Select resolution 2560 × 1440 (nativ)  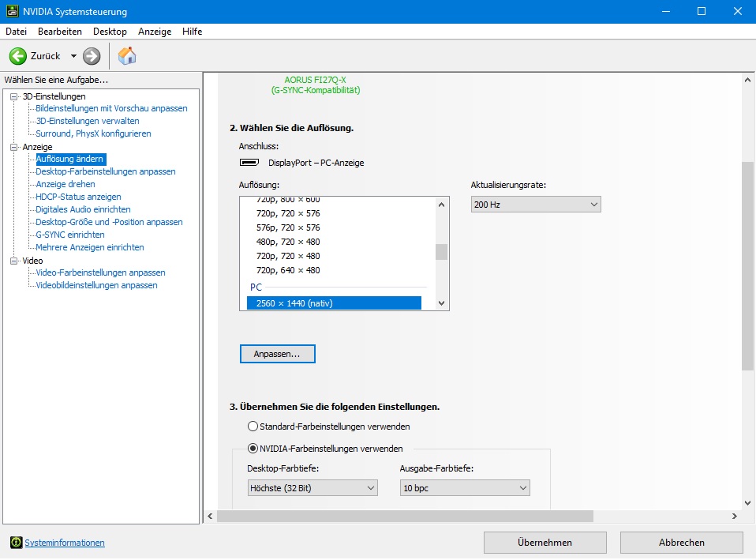tap(334, 303)
